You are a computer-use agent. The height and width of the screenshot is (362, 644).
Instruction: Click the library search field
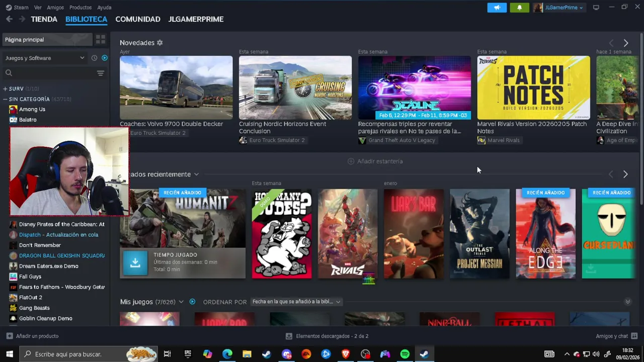(53, 73)
